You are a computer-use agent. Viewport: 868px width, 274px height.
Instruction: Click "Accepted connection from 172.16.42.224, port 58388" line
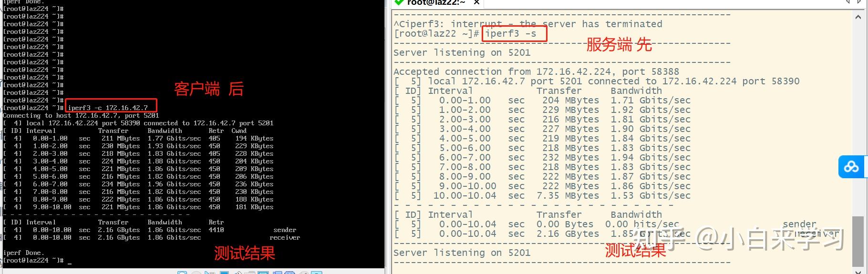(536, 72)
